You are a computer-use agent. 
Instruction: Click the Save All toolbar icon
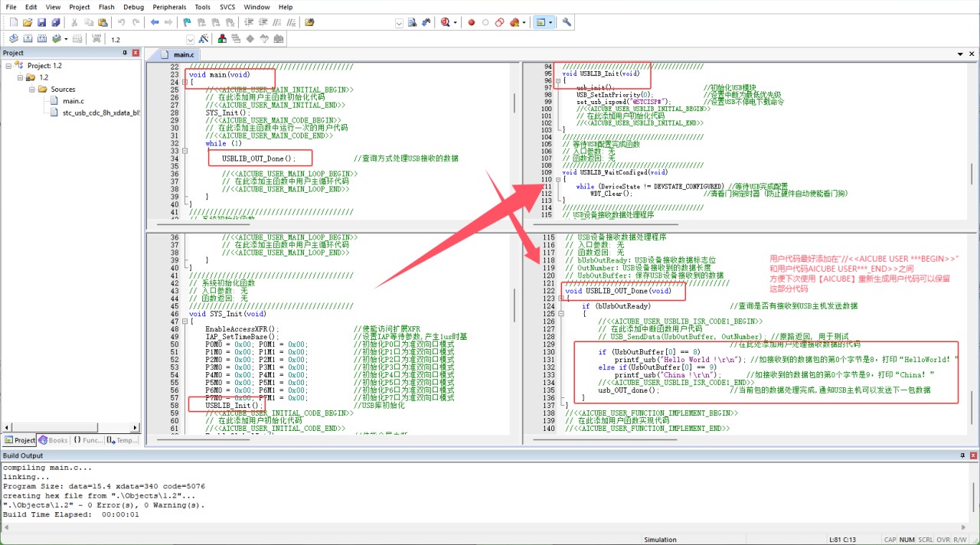point(55,23)
